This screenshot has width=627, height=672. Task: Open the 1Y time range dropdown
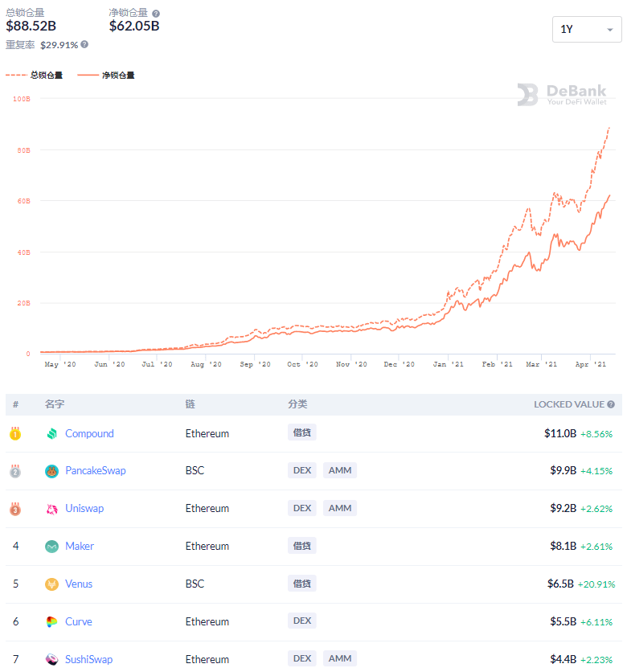pyautogui.click(x=586, y=29)
